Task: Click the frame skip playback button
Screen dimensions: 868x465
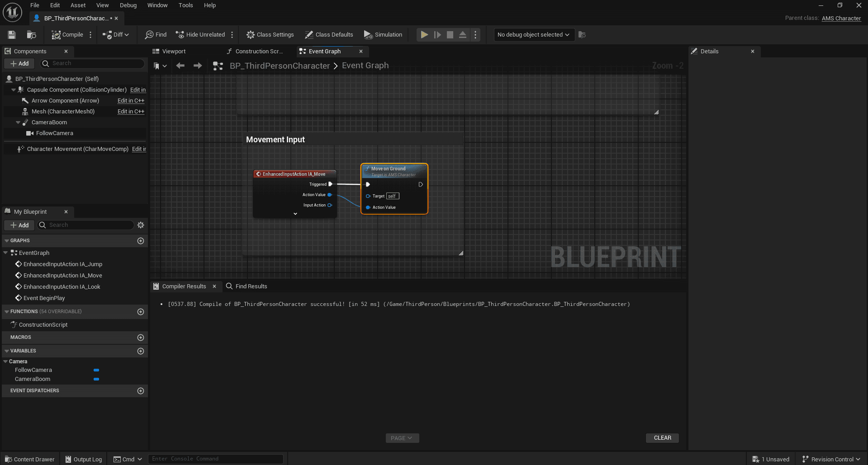Action: (437, 35)
